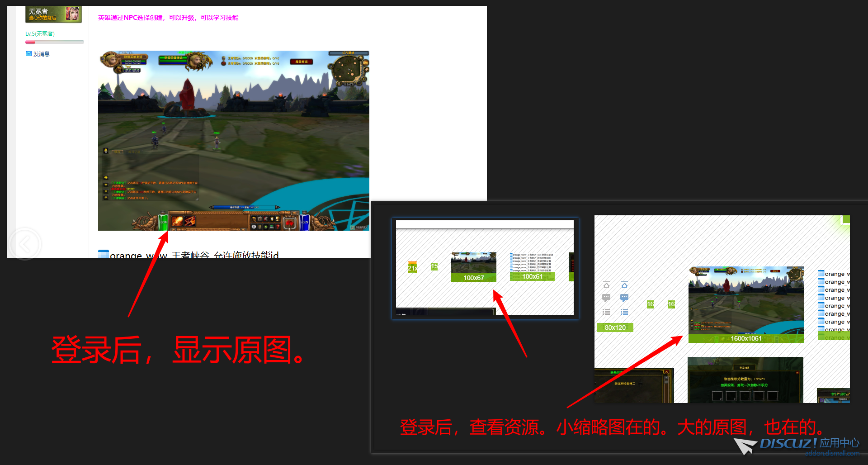Click the gray upload arrow icon
The width and height of the screenshot is (868, 465).
[606, 285]
